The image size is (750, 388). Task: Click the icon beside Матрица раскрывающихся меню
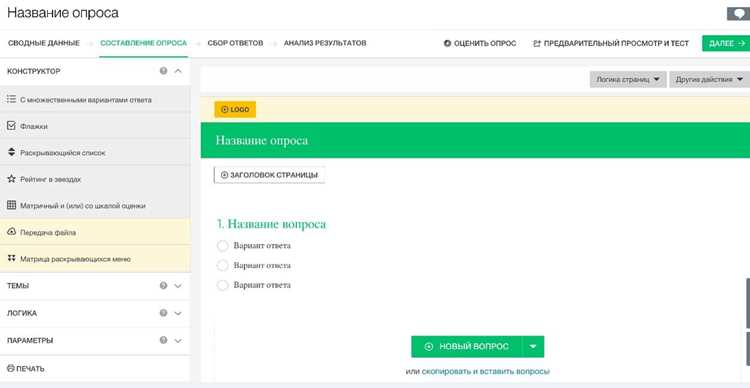coord(12,258)
